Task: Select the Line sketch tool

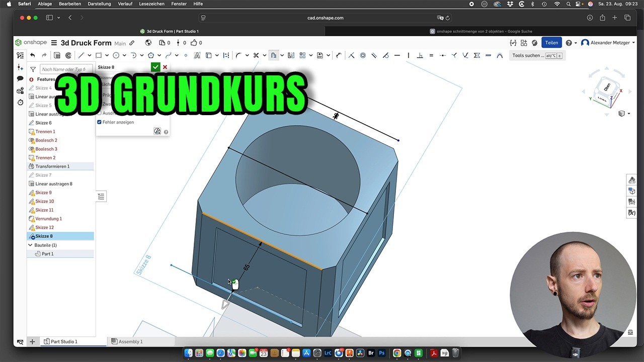Action: click(81, 55)
